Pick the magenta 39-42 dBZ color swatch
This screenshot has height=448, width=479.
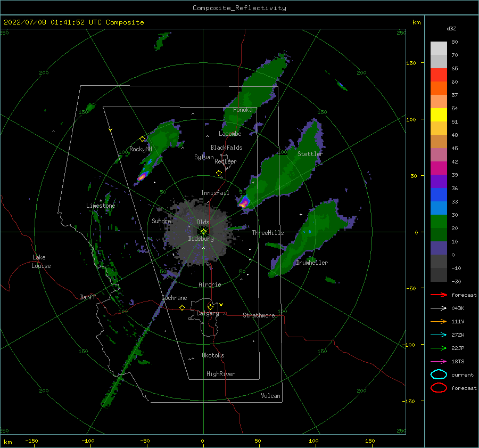pos(439,168)
